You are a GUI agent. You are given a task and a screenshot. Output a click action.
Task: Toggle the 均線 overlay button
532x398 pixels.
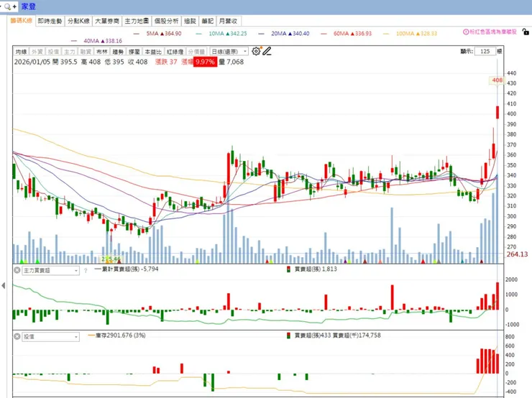[21, 52]
